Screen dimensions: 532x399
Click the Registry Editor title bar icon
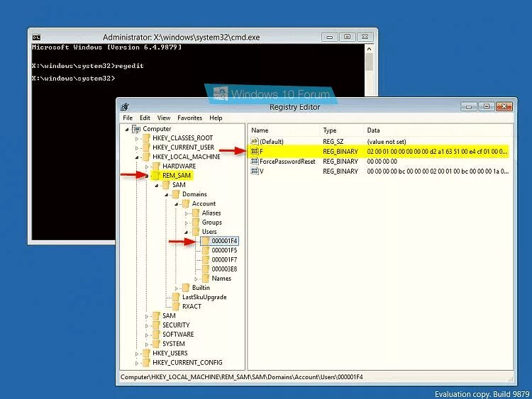125,107
